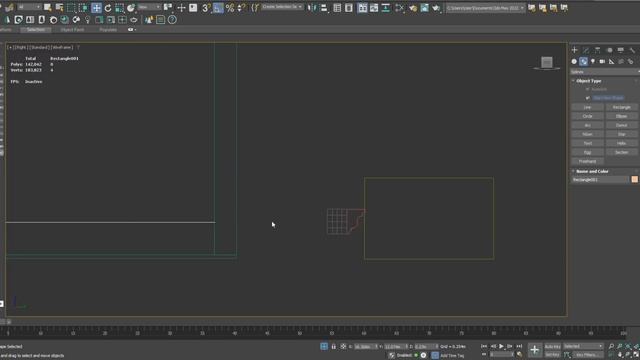
Task: Open the Selection ribbon tab
Action: [36, 30]
